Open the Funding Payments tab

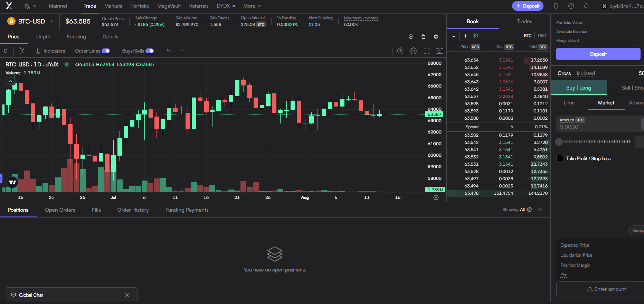(x=187, y=210)
